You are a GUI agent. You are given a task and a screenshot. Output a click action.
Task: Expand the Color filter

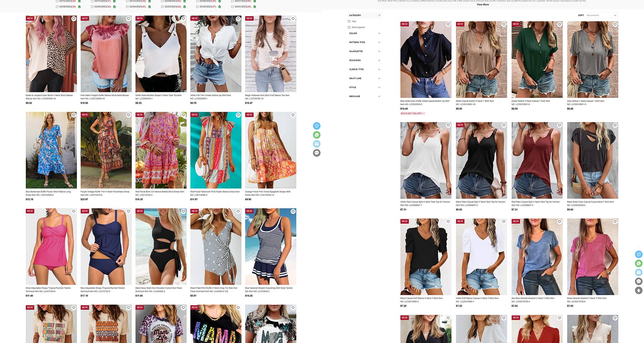(379, 33)
